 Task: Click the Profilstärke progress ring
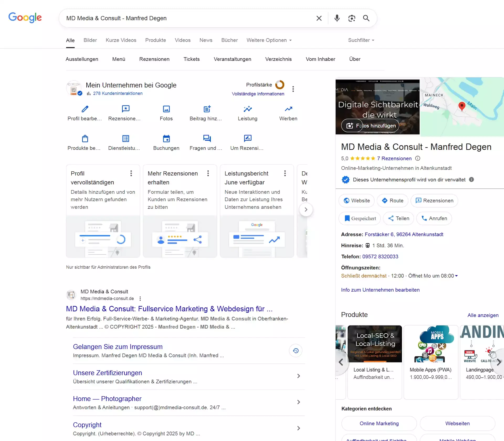(x=279, y=85)
